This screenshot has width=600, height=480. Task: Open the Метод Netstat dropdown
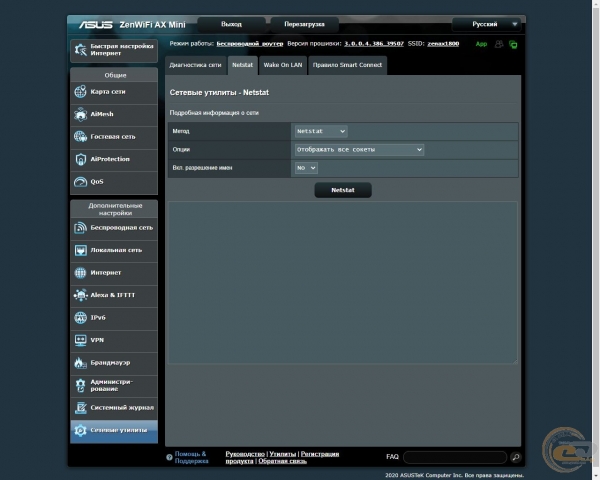click(x=321, y=131)
